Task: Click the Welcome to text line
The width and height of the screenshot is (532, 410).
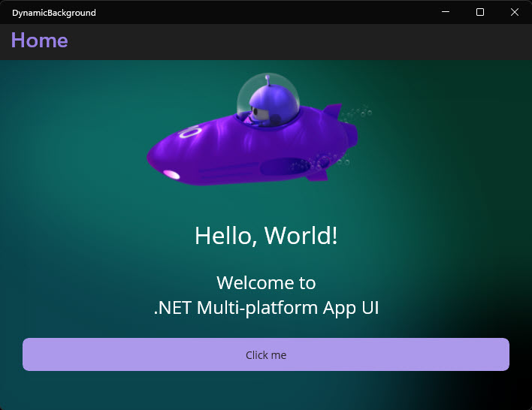Action: tap(266, 283)
